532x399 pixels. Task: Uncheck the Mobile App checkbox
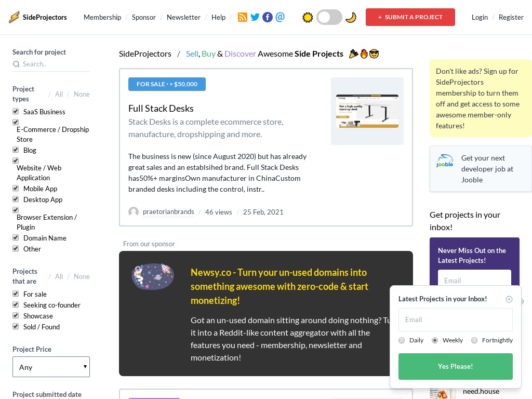(x=16, y=188)
